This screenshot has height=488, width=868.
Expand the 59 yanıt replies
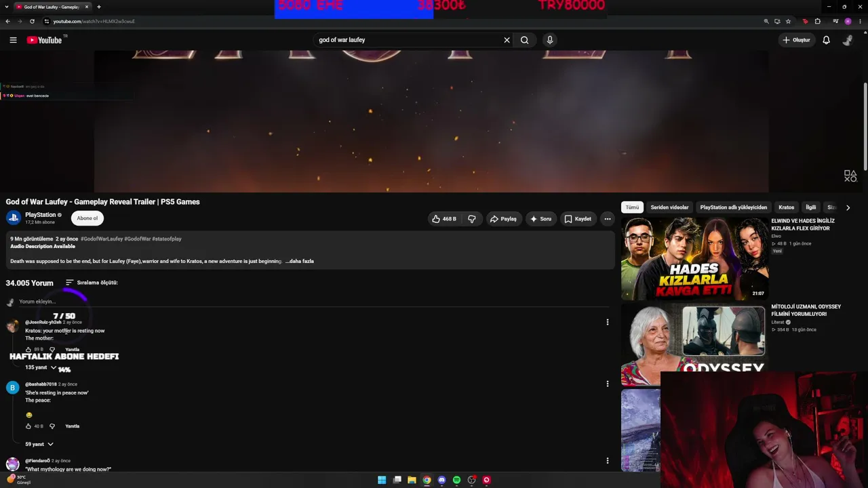tap(39, 444)
